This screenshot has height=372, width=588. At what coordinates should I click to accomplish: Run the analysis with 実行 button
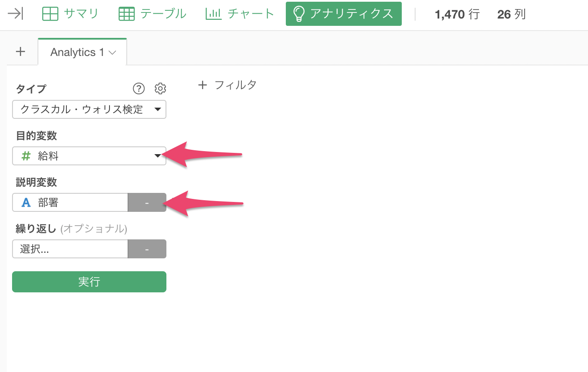[x=89, y=282]
